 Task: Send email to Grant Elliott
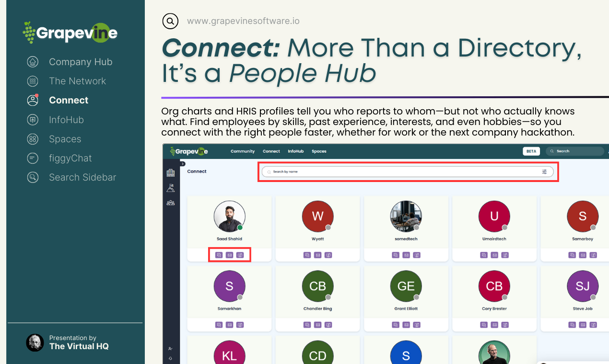[x=406, y=325]
